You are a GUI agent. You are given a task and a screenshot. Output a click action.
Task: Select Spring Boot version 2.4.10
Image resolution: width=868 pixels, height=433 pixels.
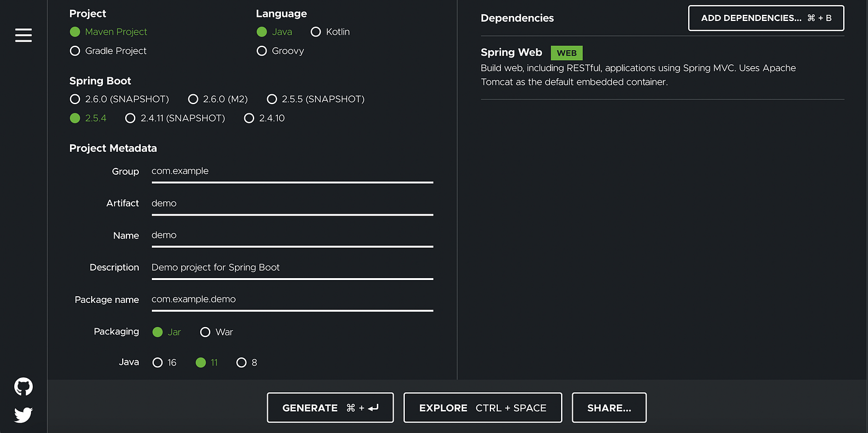click(x=249, y=118)
